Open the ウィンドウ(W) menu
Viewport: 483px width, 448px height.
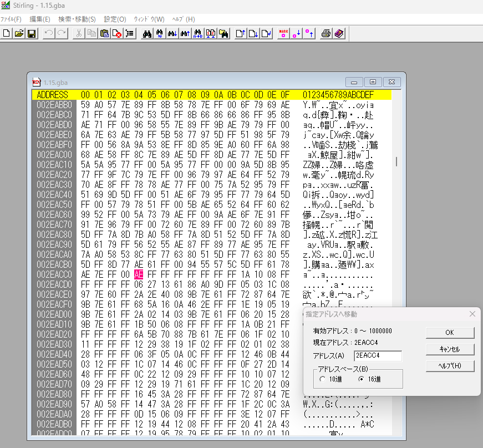tap(149, 19)
